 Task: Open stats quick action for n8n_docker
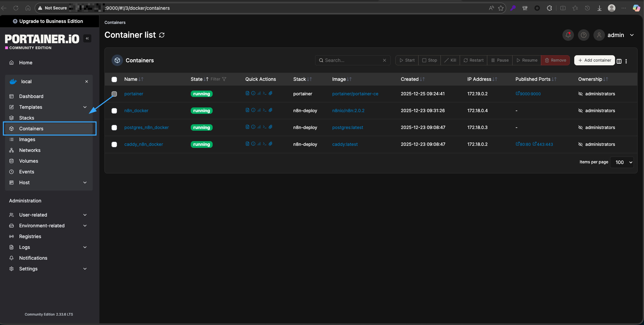259,110
